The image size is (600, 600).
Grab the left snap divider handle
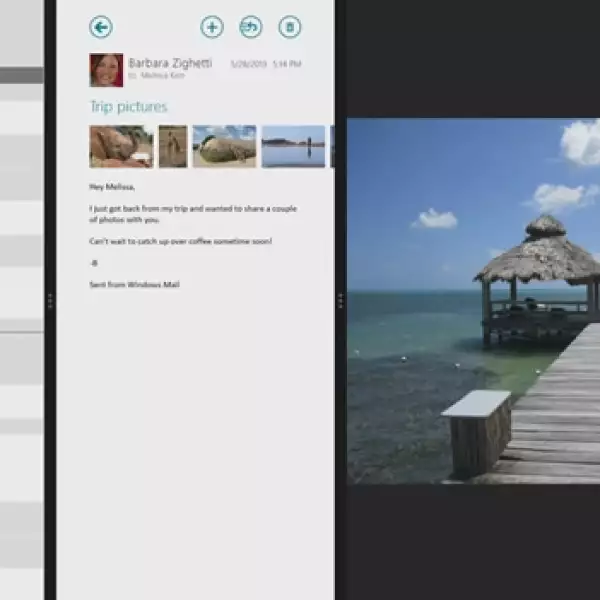[50, 300]
